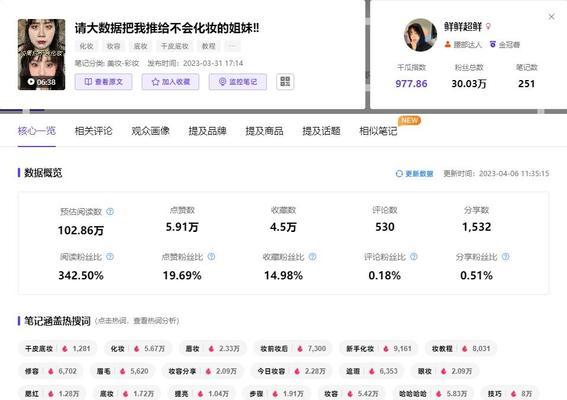
Task: Open hot word 今日妆容 2.28万
Action: coord(291,371)
